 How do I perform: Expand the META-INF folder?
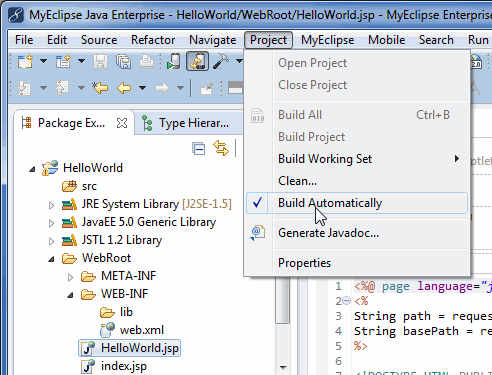click(x=70, y=277)
